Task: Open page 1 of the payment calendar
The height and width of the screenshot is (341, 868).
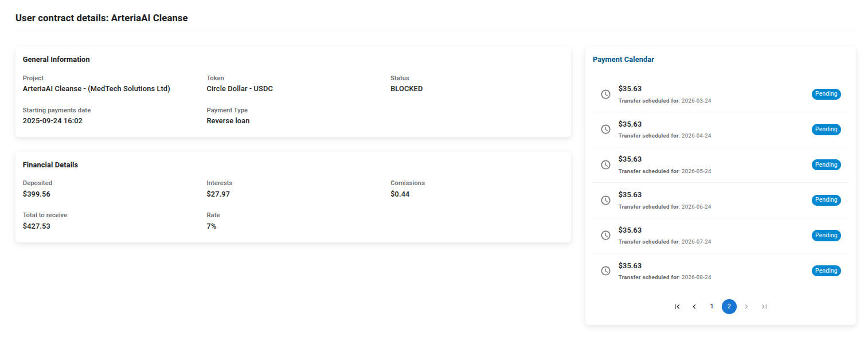Action: 711,307
